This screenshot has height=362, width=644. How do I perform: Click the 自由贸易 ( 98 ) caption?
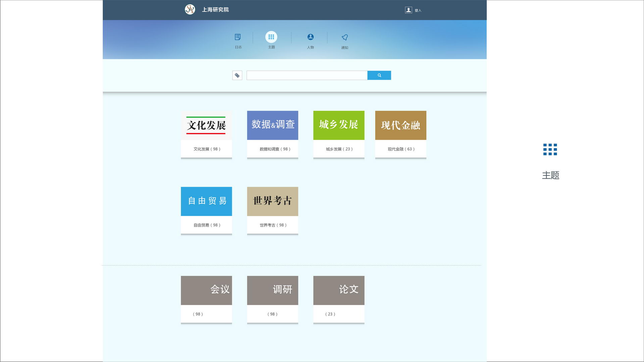(x=207, y=225)
